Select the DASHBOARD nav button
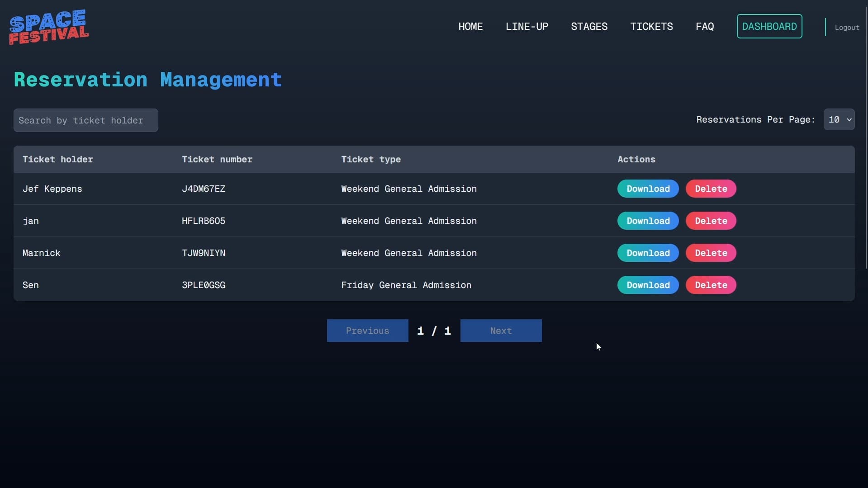This screenshot has height=488, width=868. (x=769, y=27)
